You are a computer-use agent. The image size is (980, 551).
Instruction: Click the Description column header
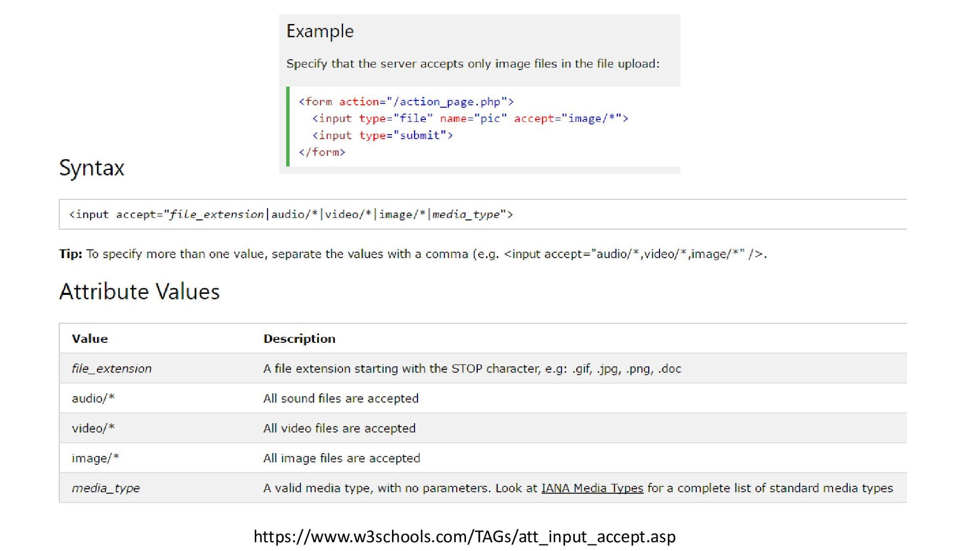click(x=299, y=339)
